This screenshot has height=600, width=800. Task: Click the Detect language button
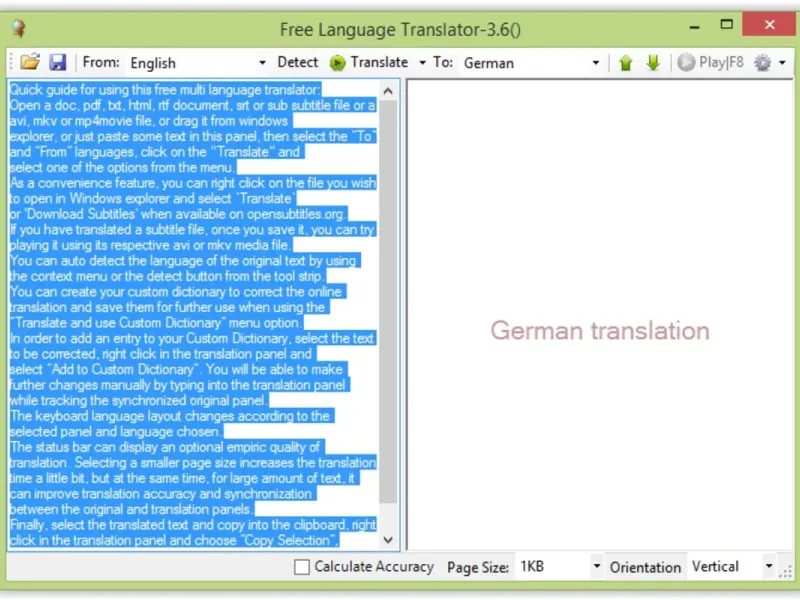pyautogui.click(x=297, y=62)
